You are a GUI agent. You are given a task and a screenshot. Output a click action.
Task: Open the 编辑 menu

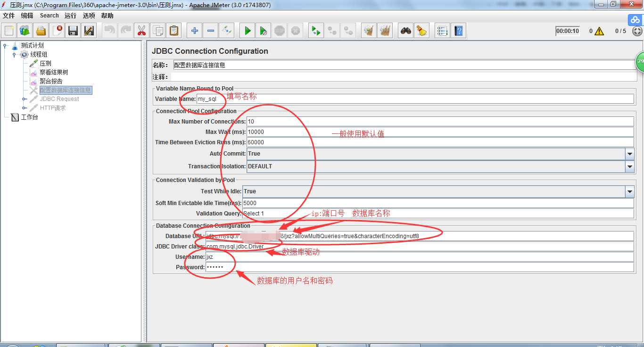(x=27, y=16)
